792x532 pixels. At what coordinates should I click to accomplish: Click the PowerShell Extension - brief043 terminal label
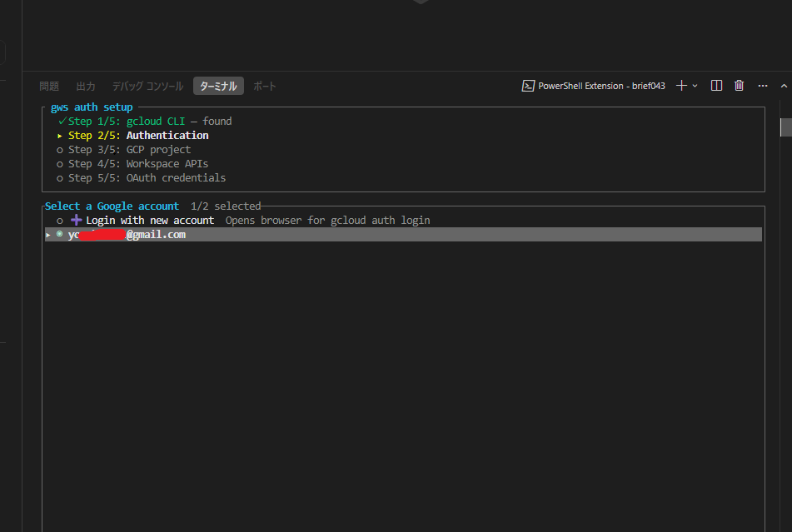(601, 86)
